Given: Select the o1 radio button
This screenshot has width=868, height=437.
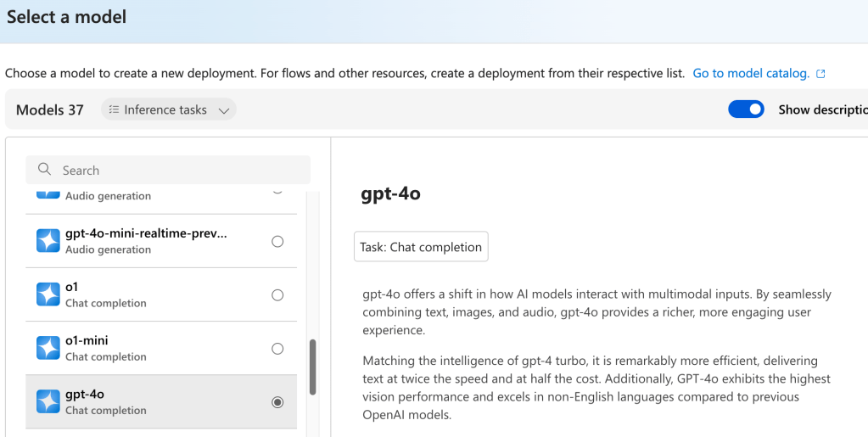Looking at the screenshot, I should (277, 295).
